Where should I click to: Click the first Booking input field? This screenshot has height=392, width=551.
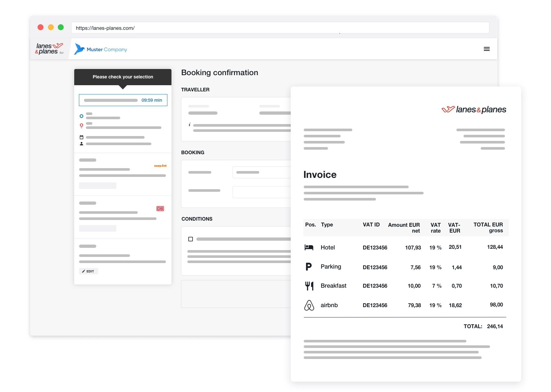coord(262,172)
